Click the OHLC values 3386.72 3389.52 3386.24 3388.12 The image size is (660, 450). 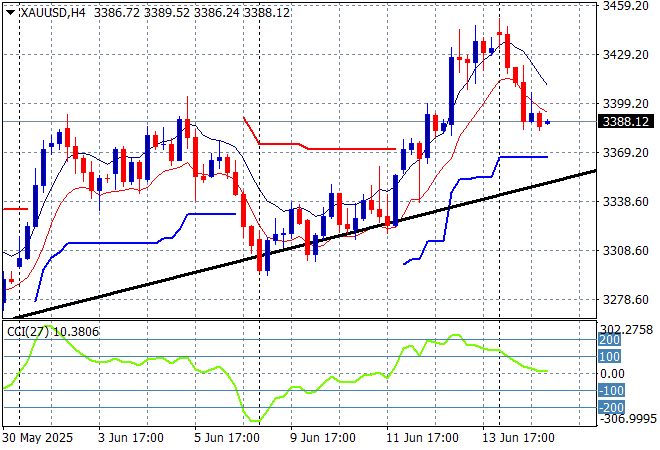click(192, 13)
